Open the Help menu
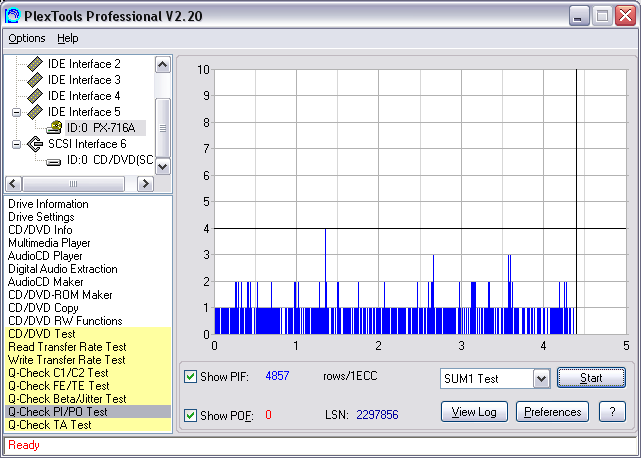The image size is (641, 458). pos(67,38)
